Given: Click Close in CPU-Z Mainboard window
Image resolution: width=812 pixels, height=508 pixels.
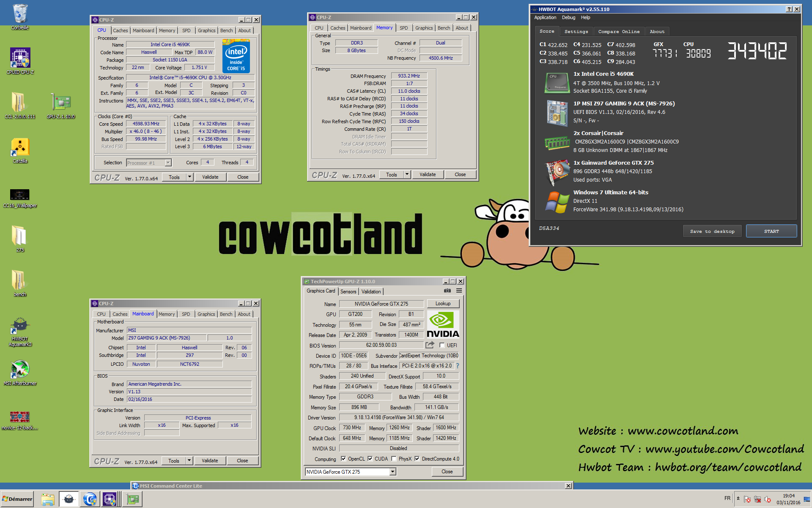Looking at the screenshot, I should (242, 461).
